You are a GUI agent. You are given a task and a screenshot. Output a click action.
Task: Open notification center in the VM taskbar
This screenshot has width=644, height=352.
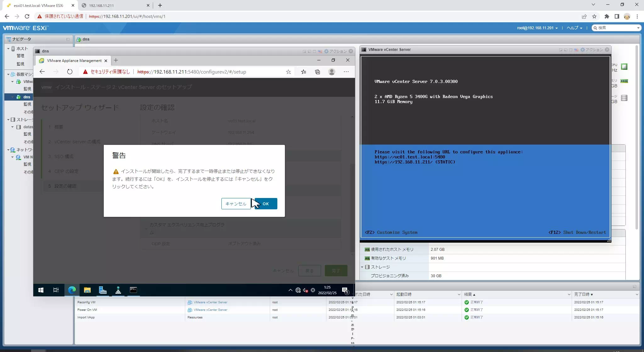point(345,290)
